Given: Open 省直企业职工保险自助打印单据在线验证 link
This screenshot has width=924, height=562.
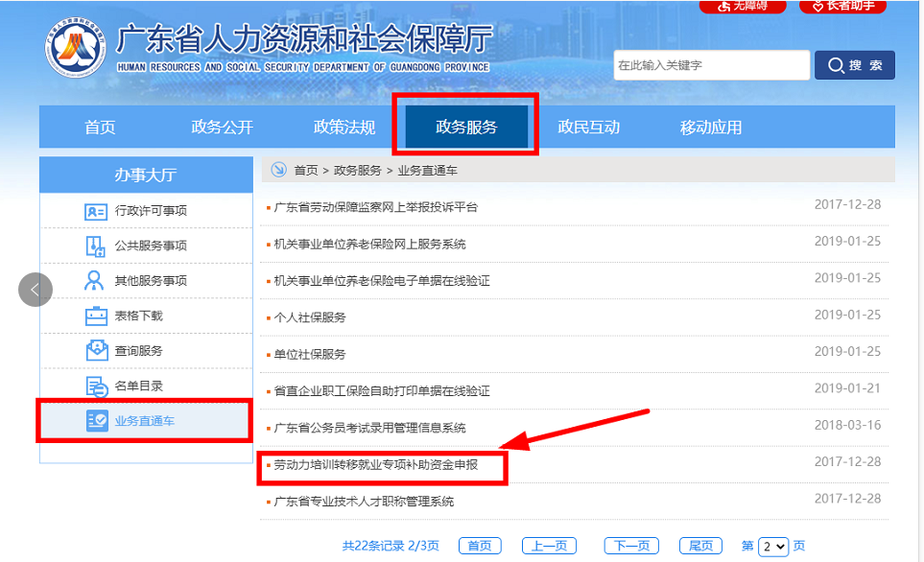Looking at the screenshot, I should coord(382,391).
